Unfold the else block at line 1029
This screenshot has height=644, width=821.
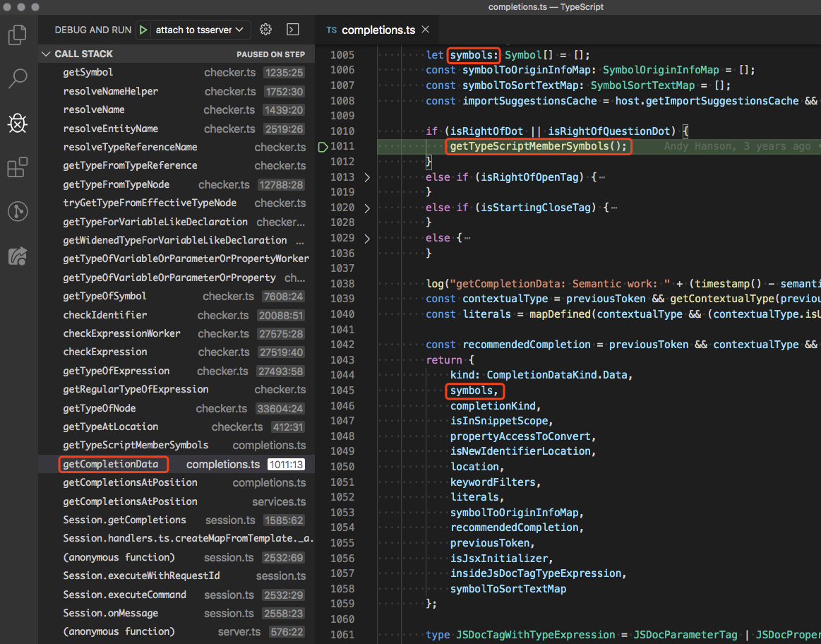(x=366, y=238)
